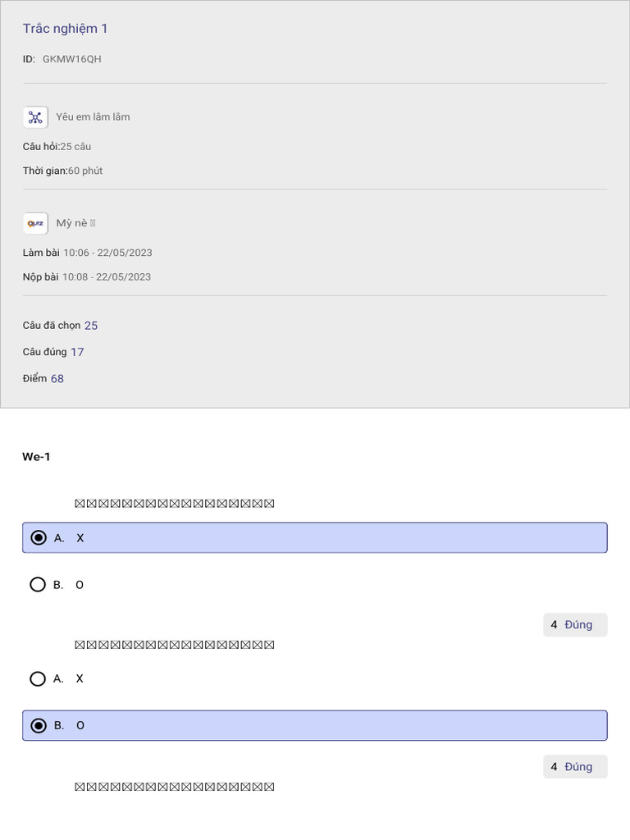Select radio option A (X) in the first question

pyautogui.click(x=38, y=538)
